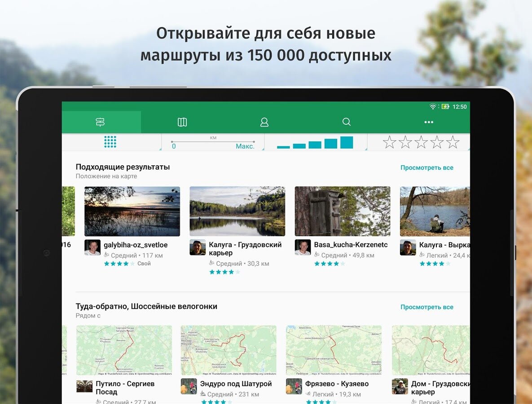Screen dimensions: 532x404
Task: Expand the star rating filter
Action: point(421,142)
